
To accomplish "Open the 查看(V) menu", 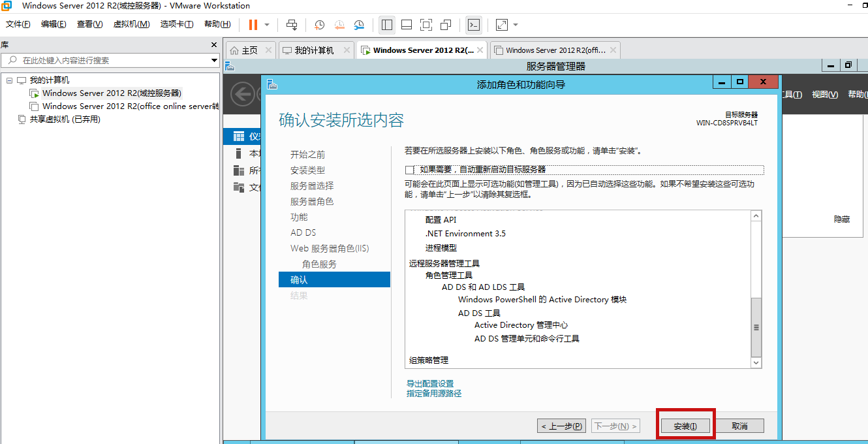I will [89, 24].
